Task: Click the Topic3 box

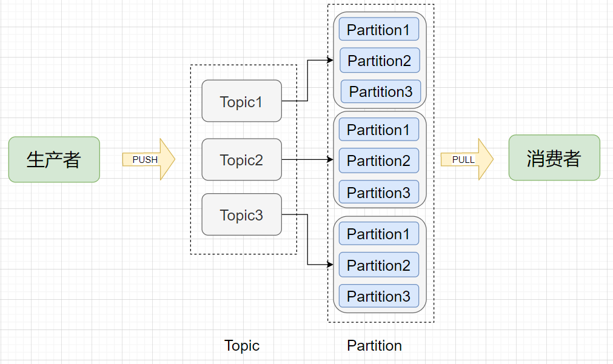Action: [x=241, y=214]
